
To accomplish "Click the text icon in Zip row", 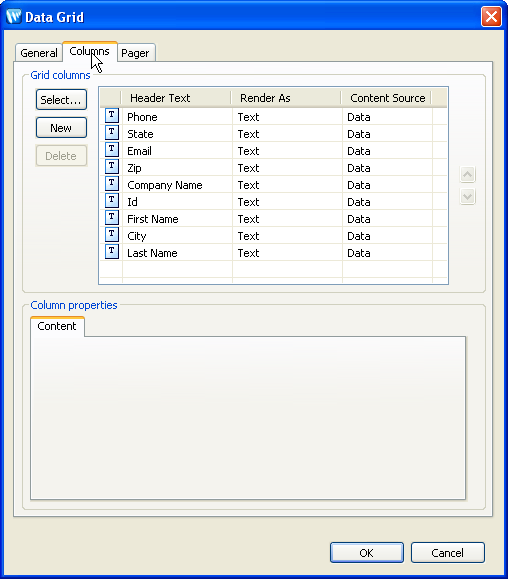I will click(111, 167).
